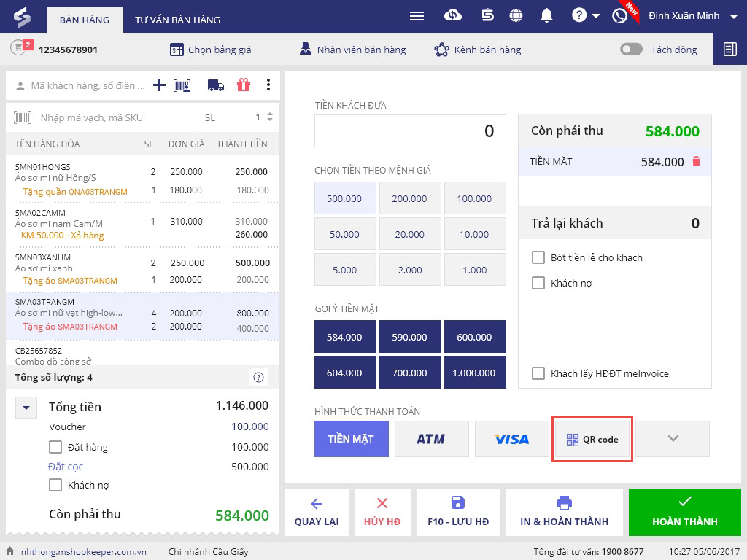This screenshot has width=747, height=560.
Task: Click the green Hoàn thành button
Action: coord(684,513)
